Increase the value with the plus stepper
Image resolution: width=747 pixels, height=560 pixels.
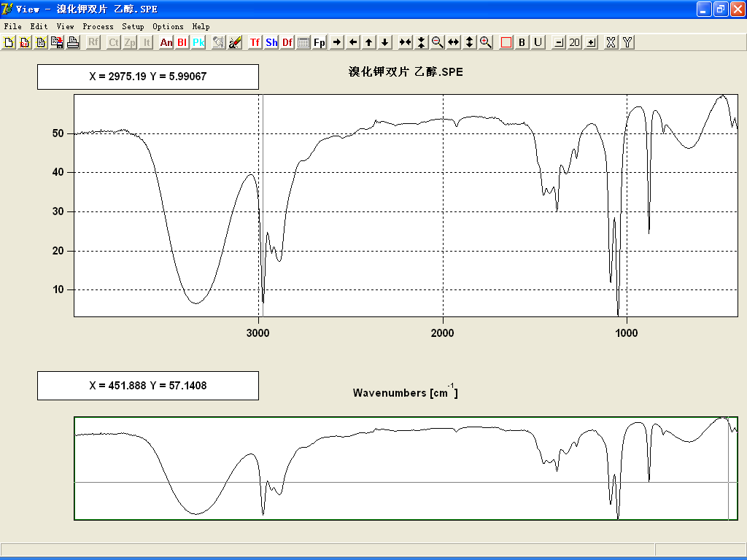[x=591, y=42]
